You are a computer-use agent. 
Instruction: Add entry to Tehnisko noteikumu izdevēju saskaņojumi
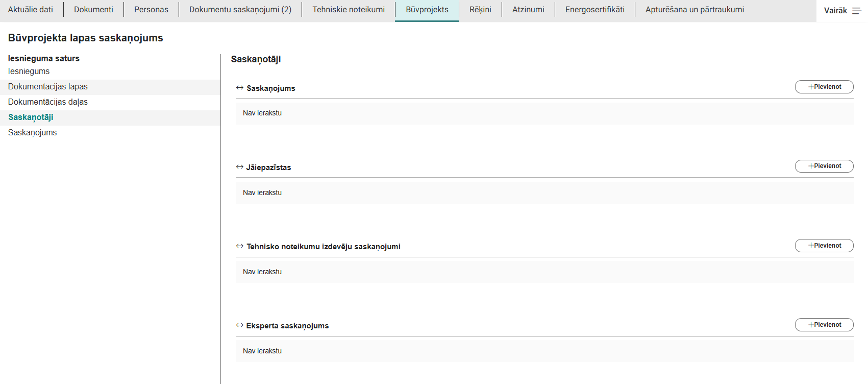click(x=824, y=246)
